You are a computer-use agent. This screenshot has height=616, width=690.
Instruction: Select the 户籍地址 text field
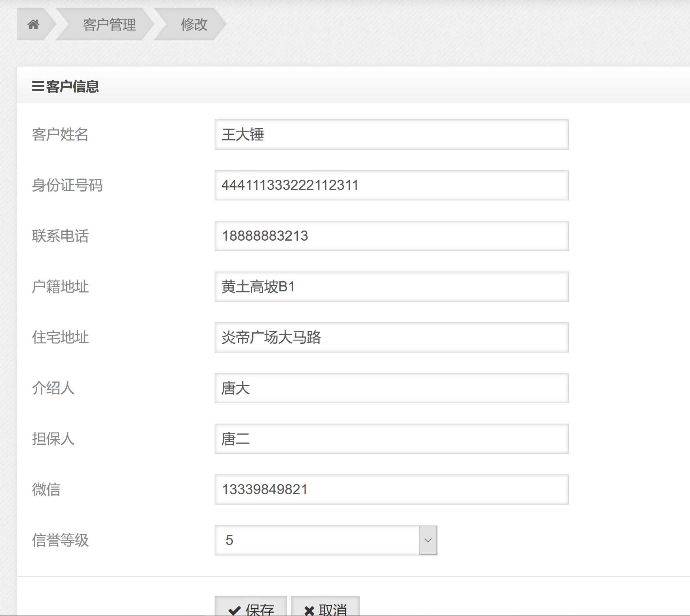pos(391,286)
